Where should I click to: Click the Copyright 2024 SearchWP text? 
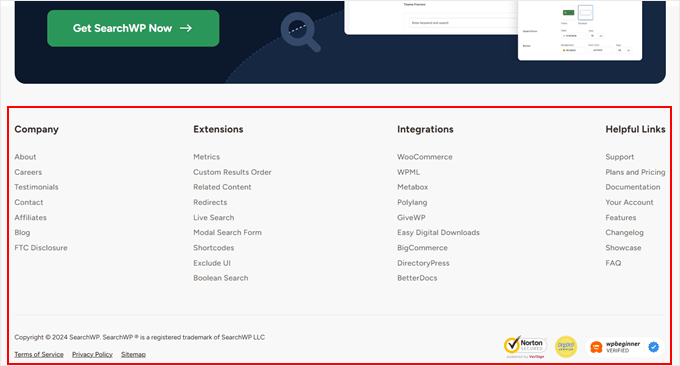point(140,337)
